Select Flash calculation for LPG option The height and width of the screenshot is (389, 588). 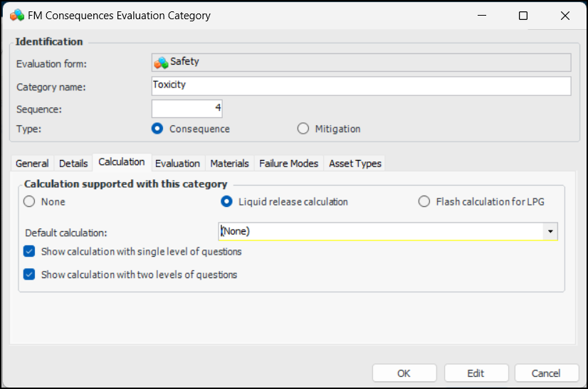[424, 201]
